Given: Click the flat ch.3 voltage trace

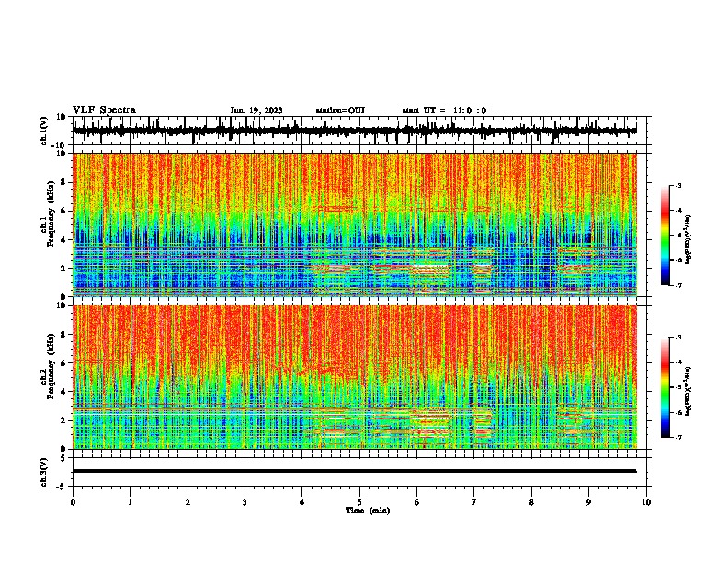Looking at the screenshot, I should click(354, 471).
